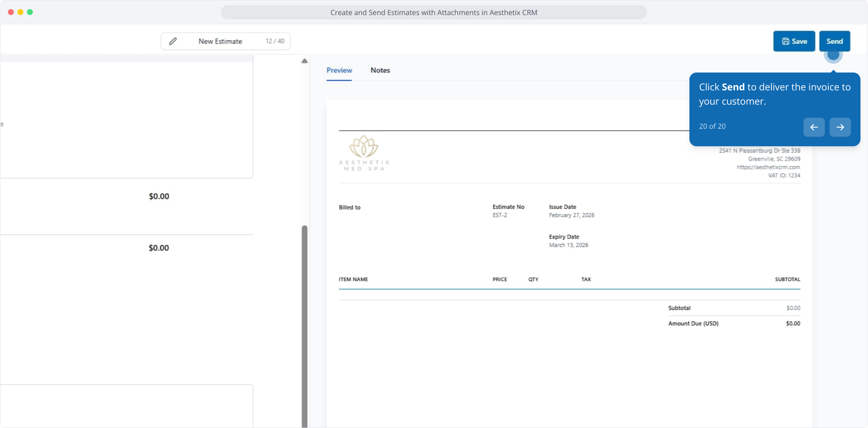The height and width of the screenshot is (428, 868).
Task: Click the New Estimate title field
Action: 220,41
